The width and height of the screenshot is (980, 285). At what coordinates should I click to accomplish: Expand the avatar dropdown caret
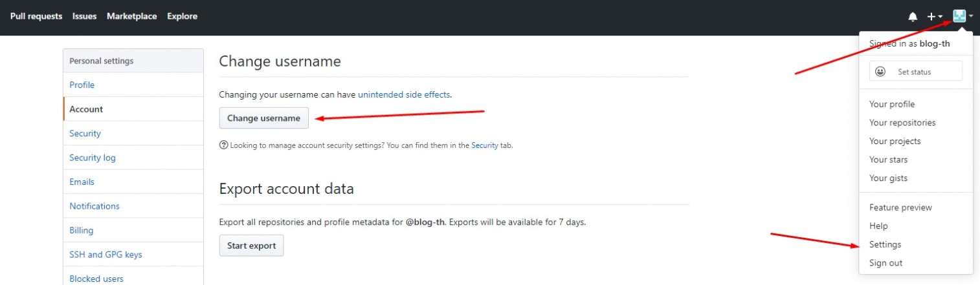pos(971,17)
